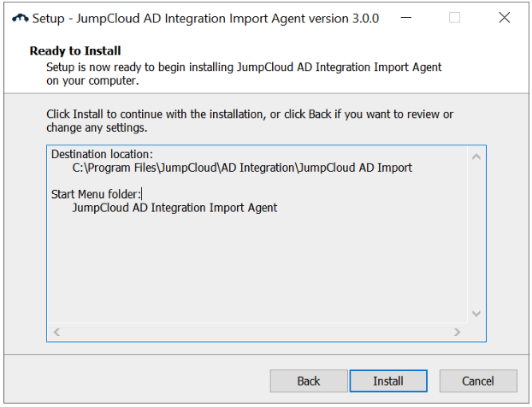Click the destination path C:\Program Files line
Viewport: 532px width, 407px height.
tap(242, 168)
